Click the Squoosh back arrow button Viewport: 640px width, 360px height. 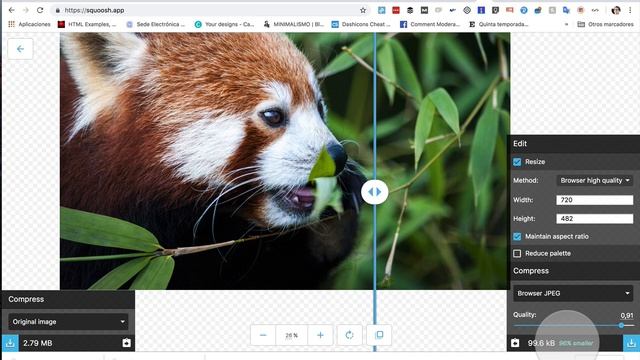pos(20,49)
